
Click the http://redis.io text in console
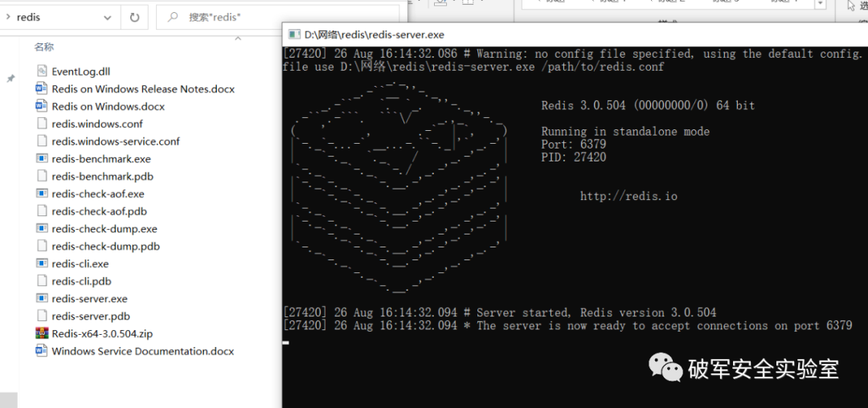628,196
